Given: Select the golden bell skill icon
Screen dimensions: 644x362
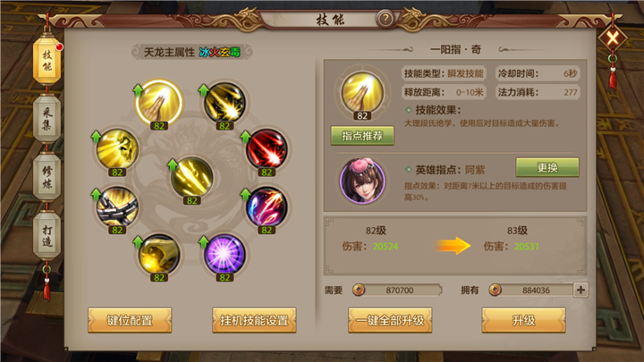Looking at the screenshot, I should 159,254.
